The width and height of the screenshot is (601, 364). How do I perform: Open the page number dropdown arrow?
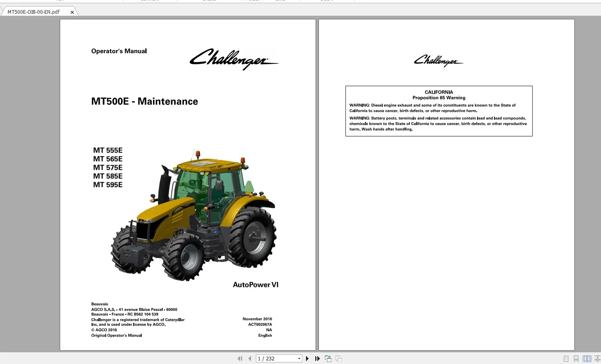299,358
